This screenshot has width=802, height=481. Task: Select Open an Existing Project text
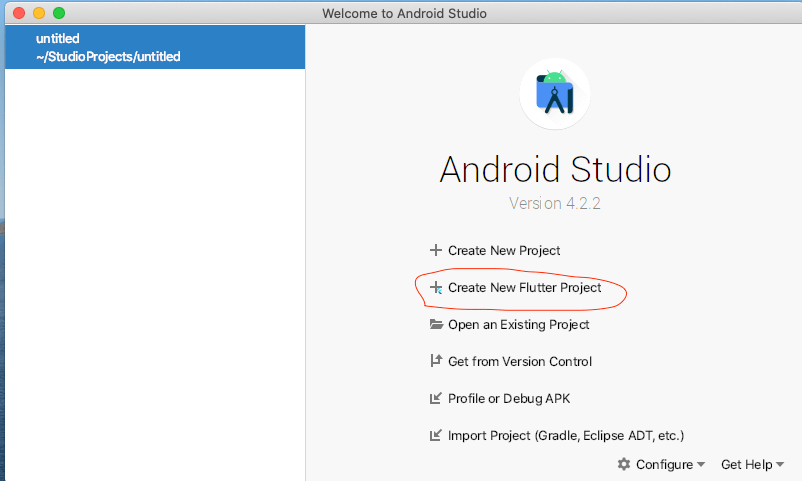(x=518, y=325)
